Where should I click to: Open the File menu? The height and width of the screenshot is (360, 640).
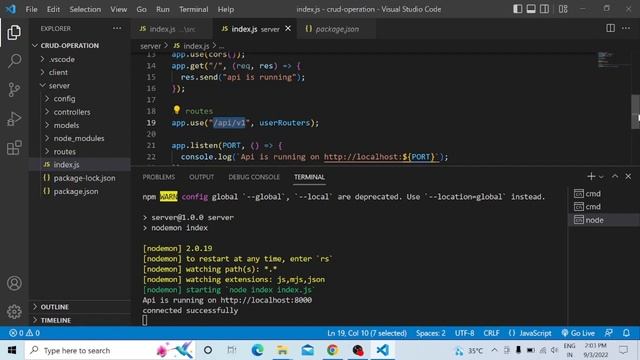click(31, 9)
